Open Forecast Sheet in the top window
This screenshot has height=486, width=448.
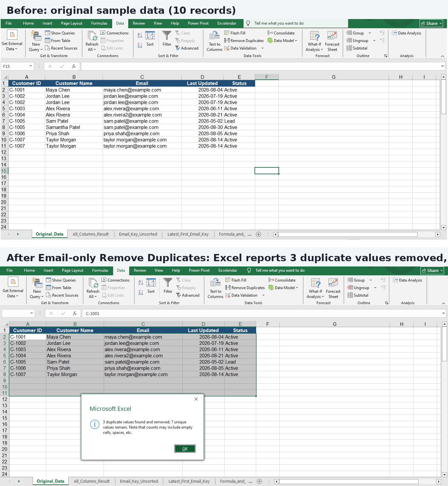[332, 41]
